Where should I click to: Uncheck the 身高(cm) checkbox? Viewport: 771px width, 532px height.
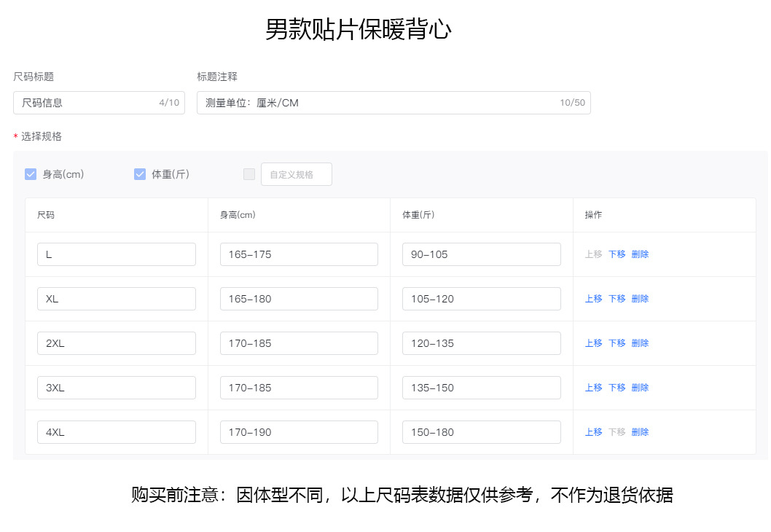click(x=31, y=173)
